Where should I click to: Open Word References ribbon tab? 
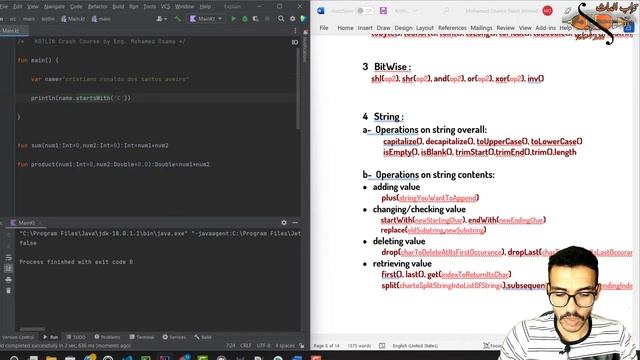tap(452, 28)
